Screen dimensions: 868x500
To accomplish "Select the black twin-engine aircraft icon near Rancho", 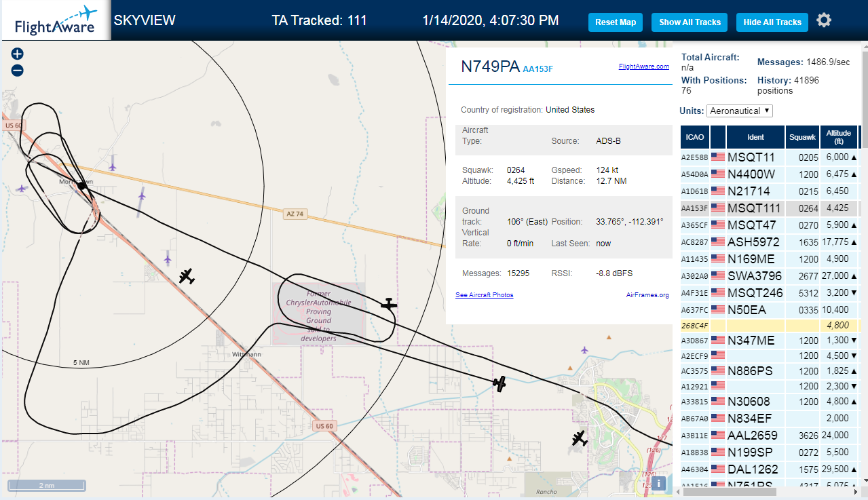I will click(x=579, y=438).
